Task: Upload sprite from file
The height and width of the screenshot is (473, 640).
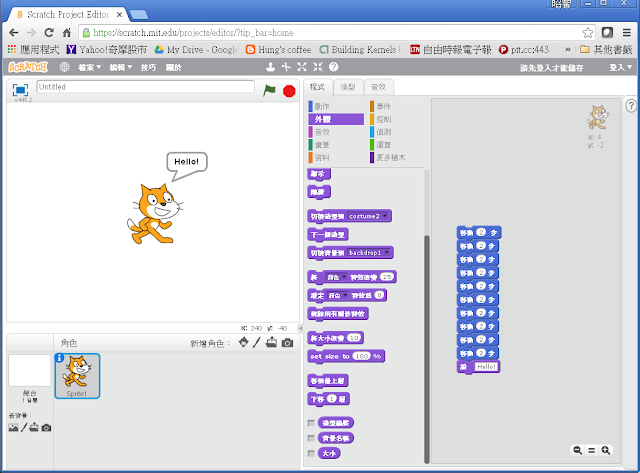Action: coord(271,342)
